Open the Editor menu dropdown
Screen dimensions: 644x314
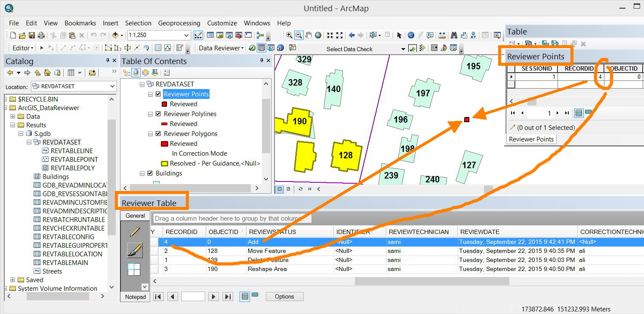click(23, 48)
